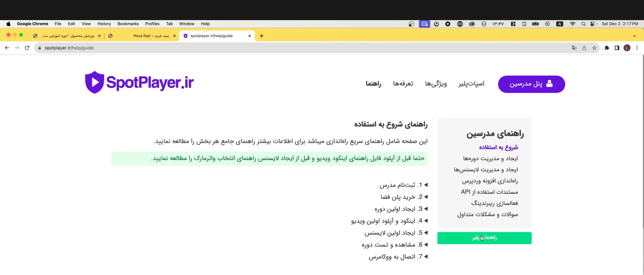Open the راه‌اندازی افزونه وردپرس guide link

pyautogui.click(x=490, y=181)
